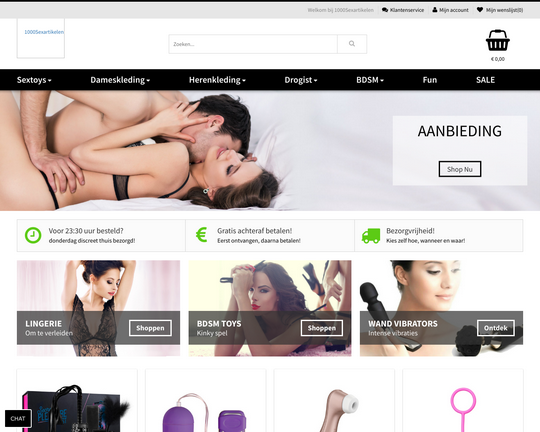Open the SALE menu item
540x432 pixels.
click(485, 80)
